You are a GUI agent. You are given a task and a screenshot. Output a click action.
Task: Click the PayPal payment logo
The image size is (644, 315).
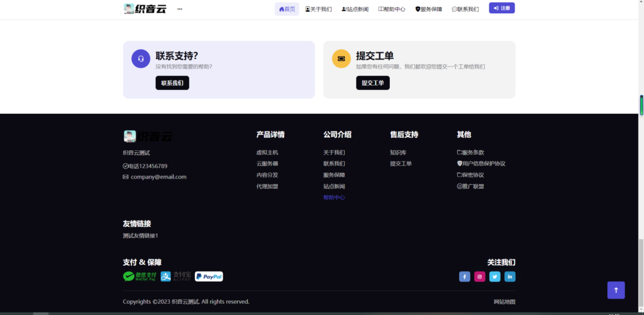(x=209, y=277)
